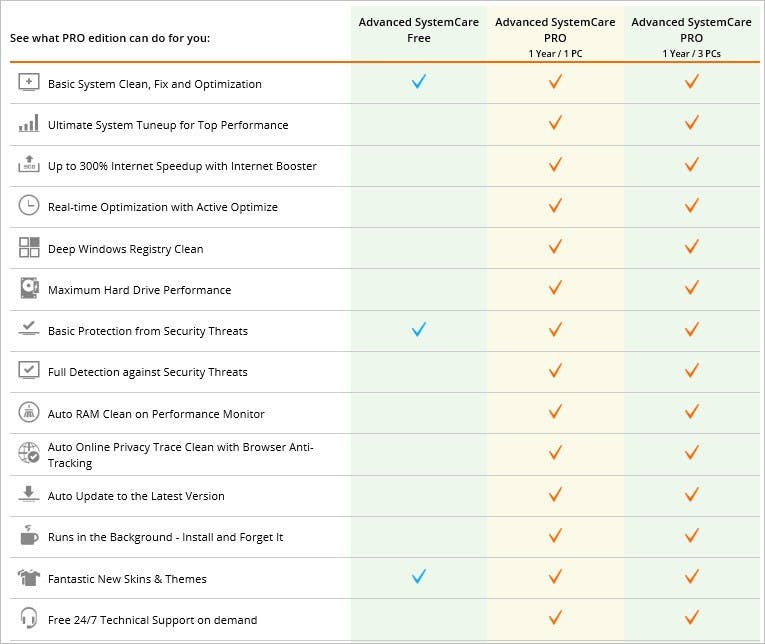Click 3 PCs checkmark for Deep Registry Clean

pyautogui.click(x=691, y=247)
